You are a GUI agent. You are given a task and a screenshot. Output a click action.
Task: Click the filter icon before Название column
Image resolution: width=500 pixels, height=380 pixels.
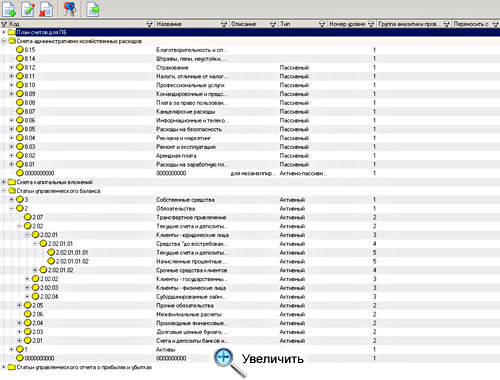[150, 24]
